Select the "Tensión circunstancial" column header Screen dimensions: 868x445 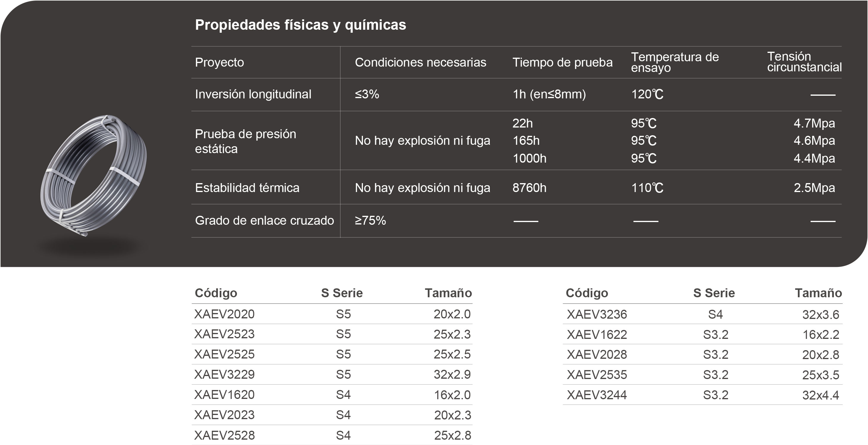pyautogui.click(x=804, y=62)
